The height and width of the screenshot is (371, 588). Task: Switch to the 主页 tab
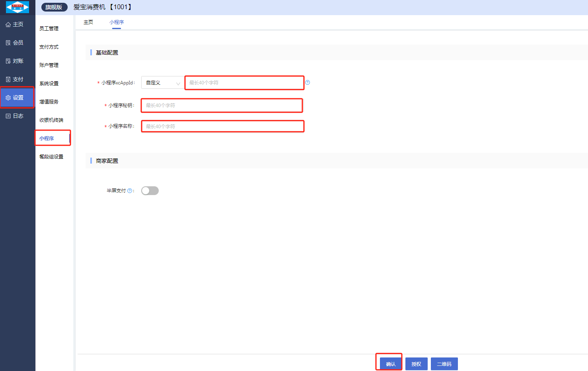(x=88, y=22)
